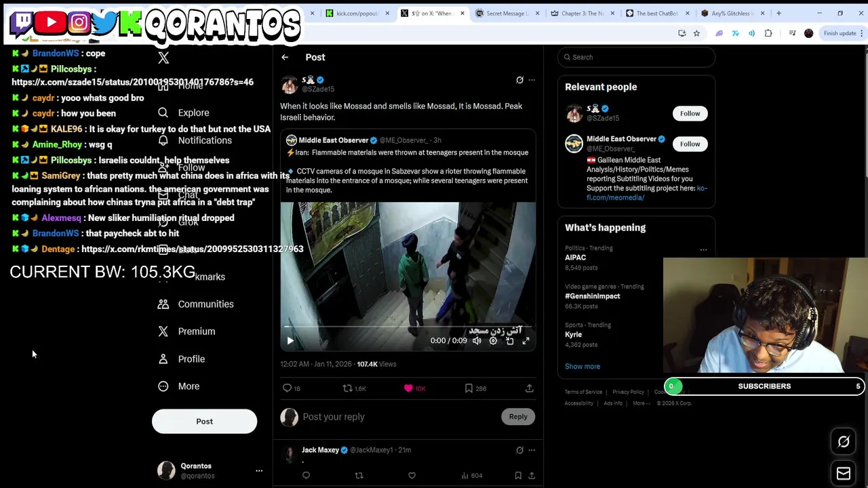Screen dimensions: 868x488
Task: Switch to Secret Message browser tab
Action: pyautogui.click(x=507, y=14)
